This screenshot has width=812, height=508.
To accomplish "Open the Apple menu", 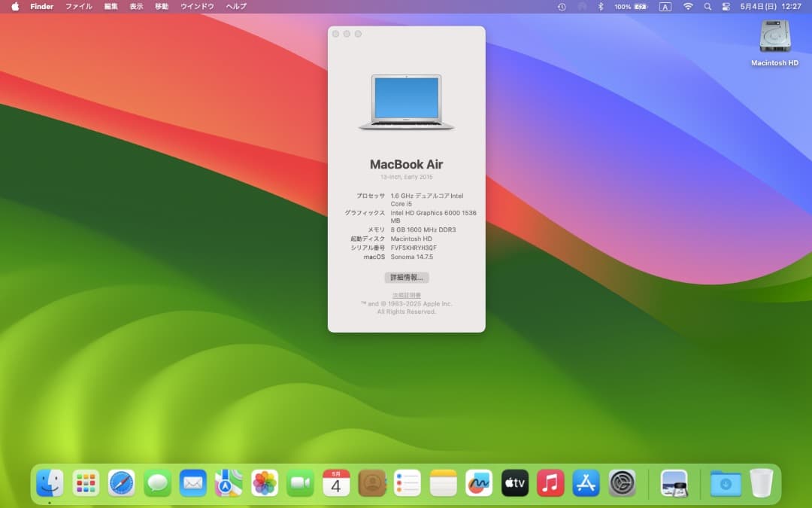I will coord(14,6).
